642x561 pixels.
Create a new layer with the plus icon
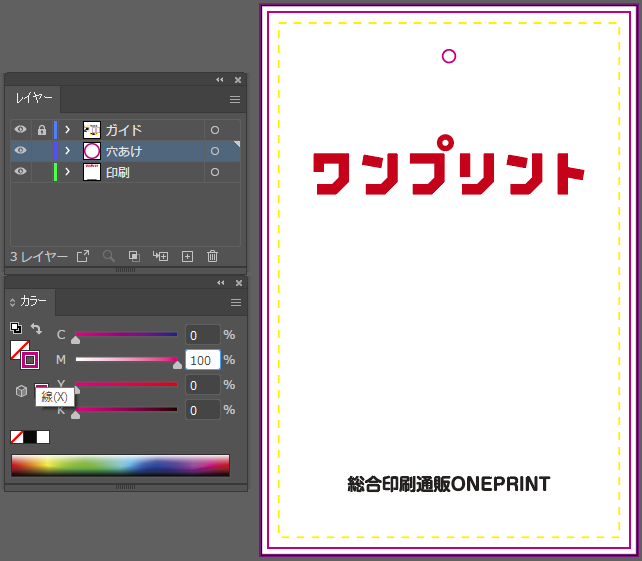[187, 257]
